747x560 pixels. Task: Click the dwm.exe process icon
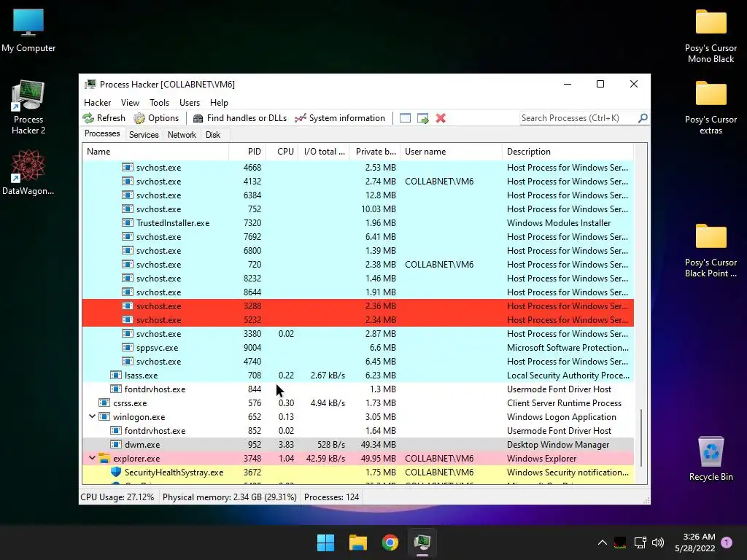pyautogui.click(x=116, y=444)
